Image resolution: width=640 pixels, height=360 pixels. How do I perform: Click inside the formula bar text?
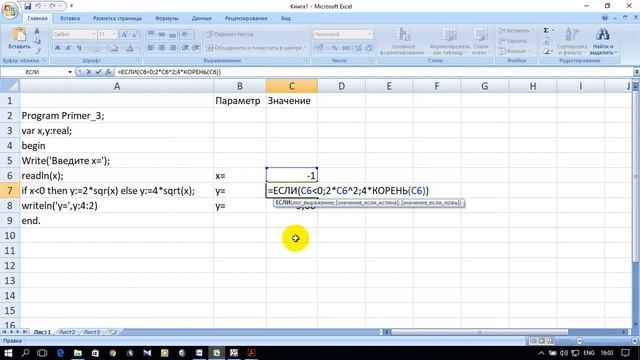[169, 72]
